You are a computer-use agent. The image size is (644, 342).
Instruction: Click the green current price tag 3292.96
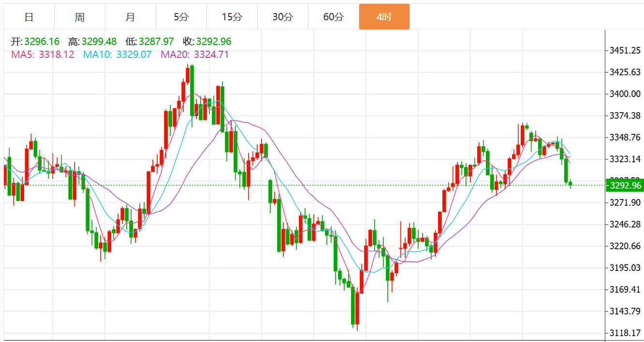(625, 185)
